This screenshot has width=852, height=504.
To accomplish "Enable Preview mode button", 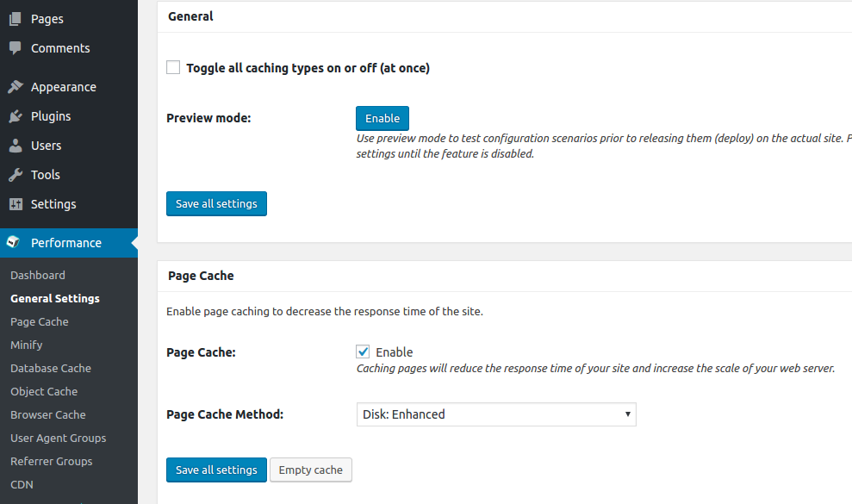I will (382, 119).
